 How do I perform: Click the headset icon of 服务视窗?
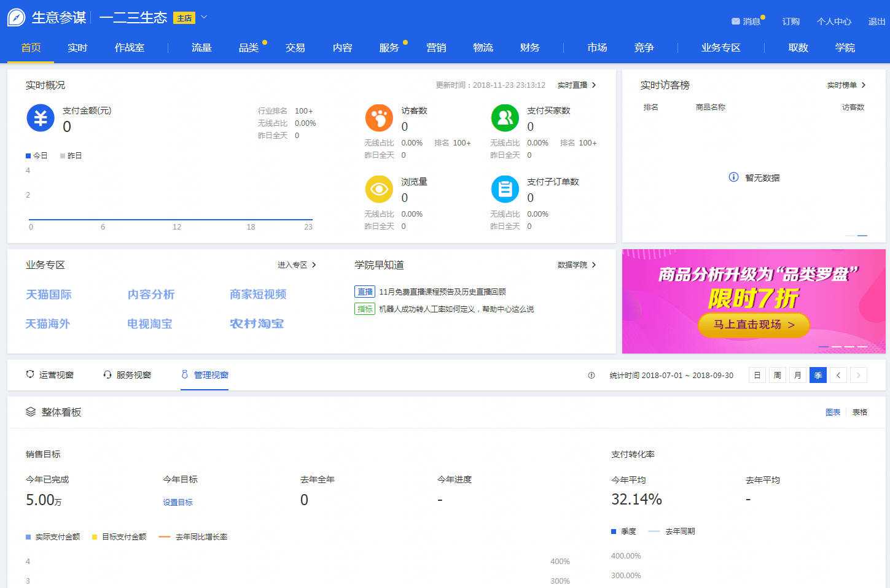107,374
